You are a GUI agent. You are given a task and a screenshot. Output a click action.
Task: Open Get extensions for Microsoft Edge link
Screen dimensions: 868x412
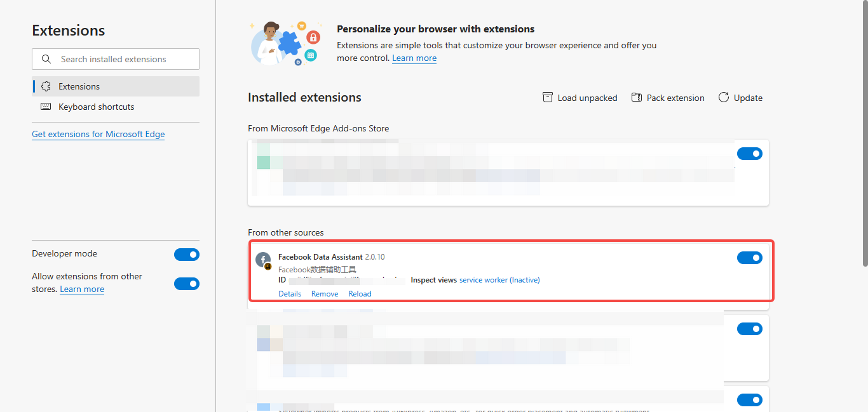tap(98, 134)
